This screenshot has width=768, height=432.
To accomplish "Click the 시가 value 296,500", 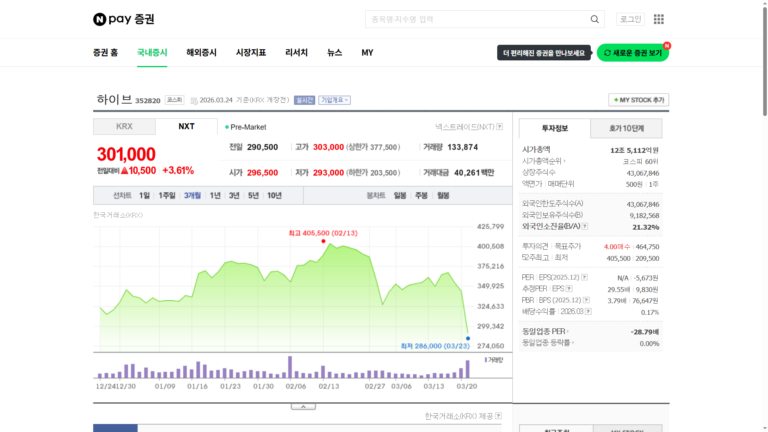I will point(263,172).
